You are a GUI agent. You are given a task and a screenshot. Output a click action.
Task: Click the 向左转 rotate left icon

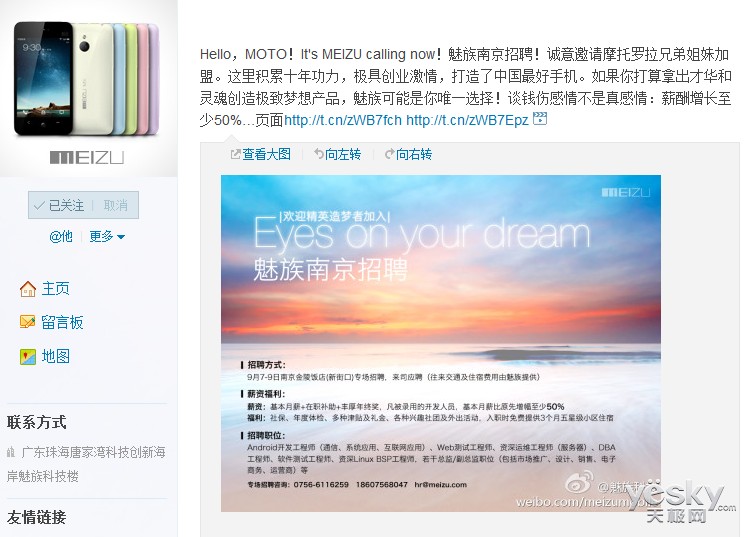[x=319, y=154]
